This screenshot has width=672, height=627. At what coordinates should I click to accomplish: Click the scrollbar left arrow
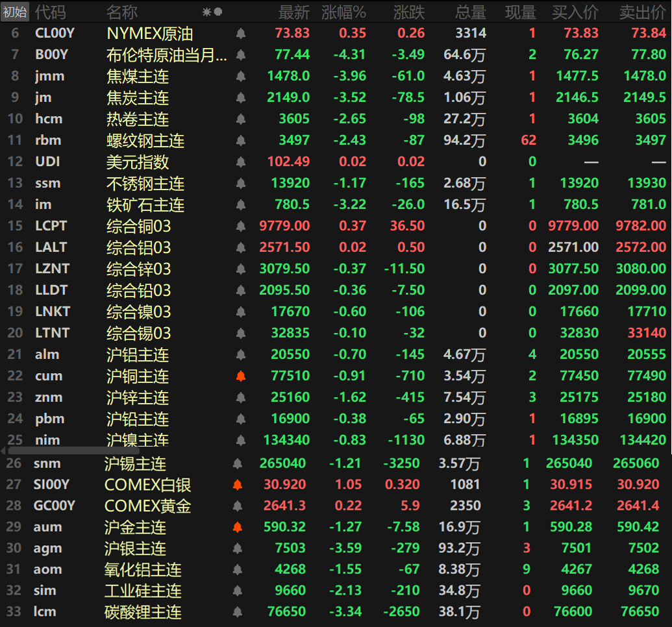tap(3, 450)
